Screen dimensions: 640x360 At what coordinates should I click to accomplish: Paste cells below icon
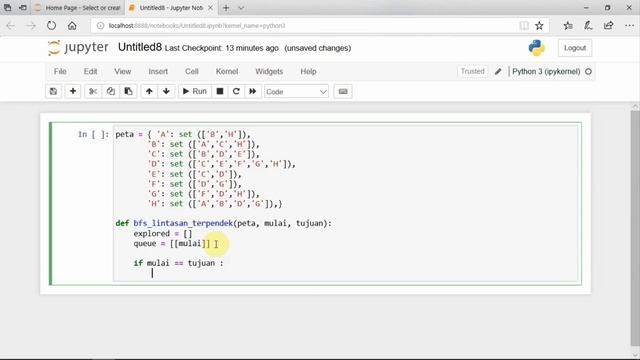point(128,91)
